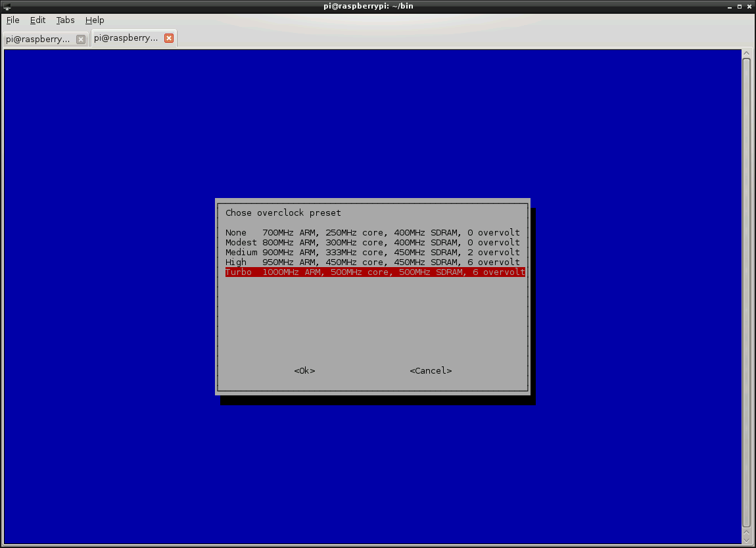
Task: Minimize the terminal window
Action: pyautogui.click(x=729, y=6)
